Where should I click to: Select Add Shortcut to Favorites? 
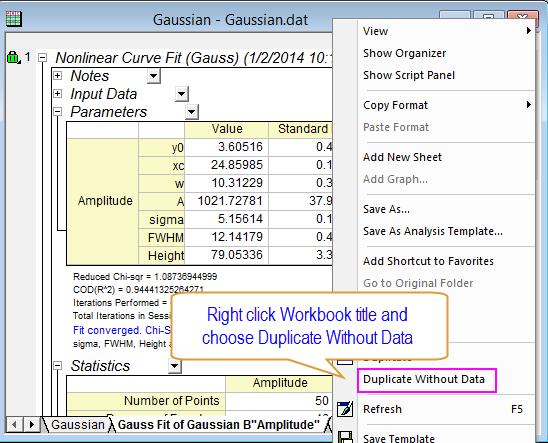446,261
